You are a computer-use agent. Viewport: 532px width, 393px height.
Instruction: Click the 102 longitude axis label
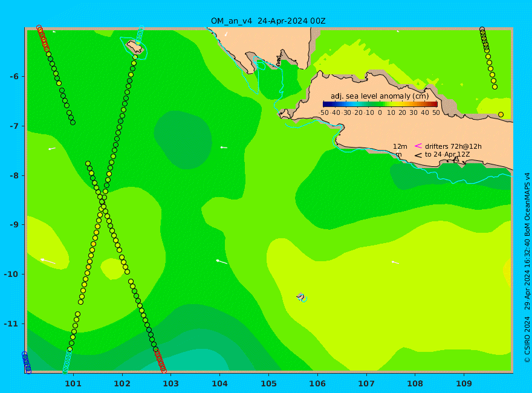(122, 384)
